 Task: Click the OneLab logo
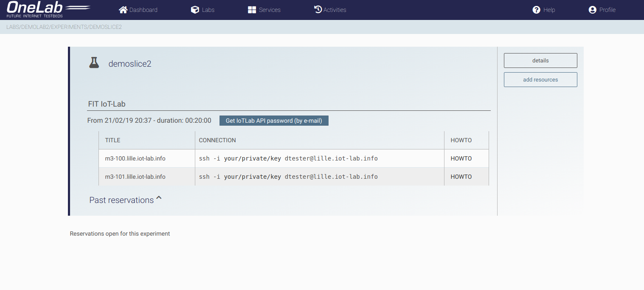coord(48,9)
